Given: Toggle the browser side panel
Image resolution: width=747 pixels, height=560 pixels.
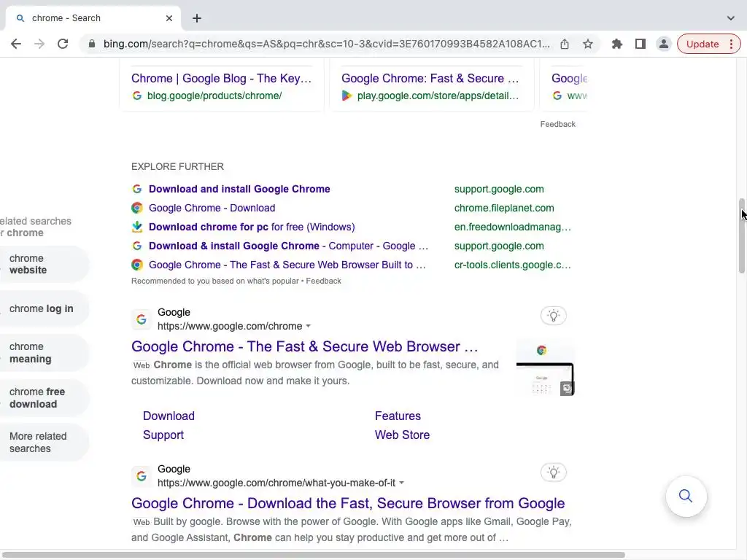Looking at the screenshot, I should point(640,44).
